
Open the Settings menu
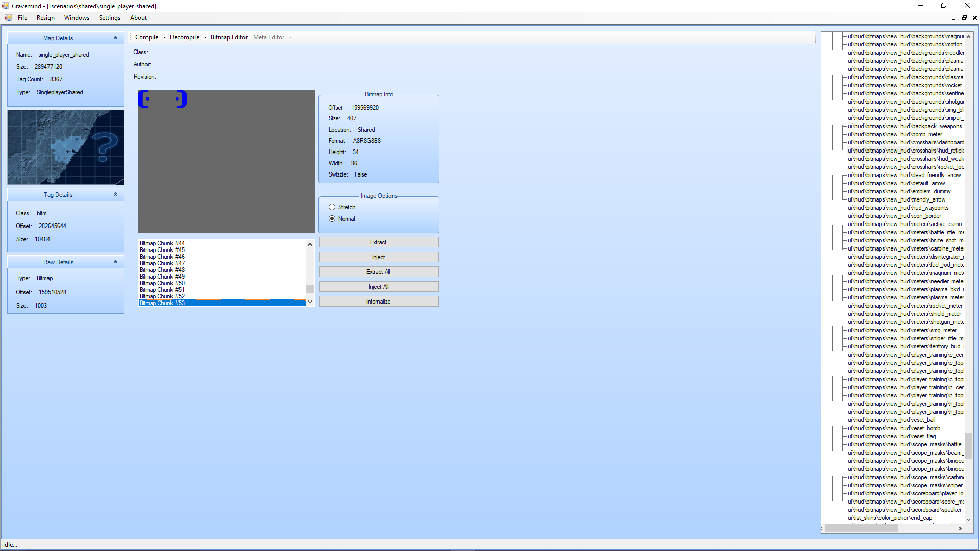[109, 18]
